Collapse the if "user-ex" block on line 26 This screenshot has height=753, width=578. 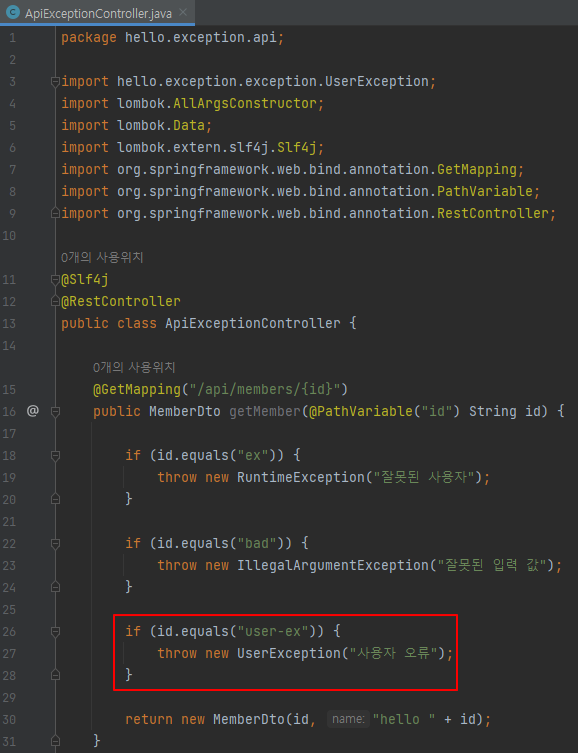pyautogui.click(x=55, y=632)
